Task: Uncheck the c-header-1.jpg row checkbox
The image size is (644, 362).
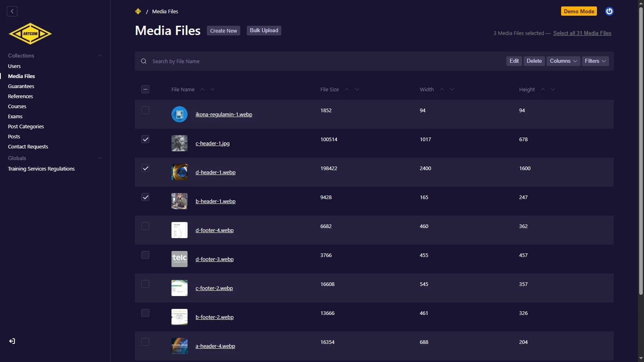Action: (145, 140)
